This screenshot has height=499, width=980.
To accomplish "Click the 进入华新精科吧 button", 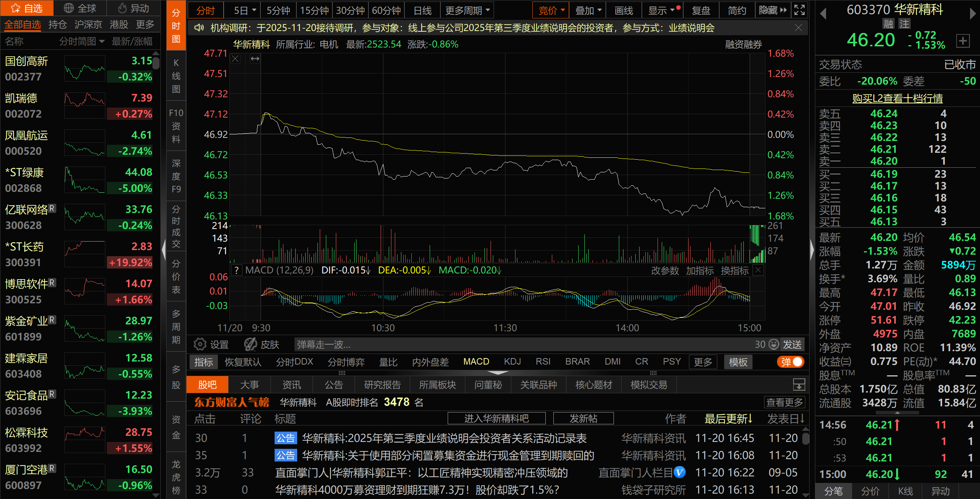I will 496,419.
